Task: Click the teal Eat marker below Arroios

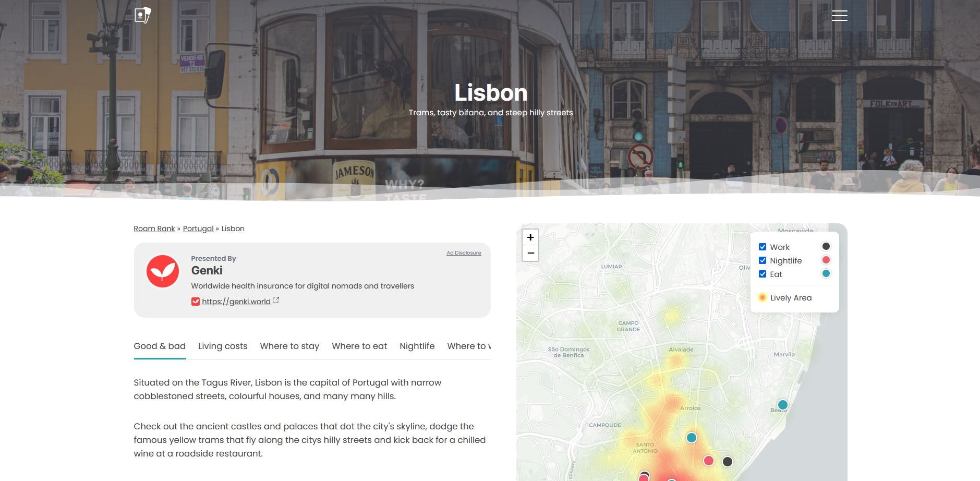Action: click(x=692, y=438)
